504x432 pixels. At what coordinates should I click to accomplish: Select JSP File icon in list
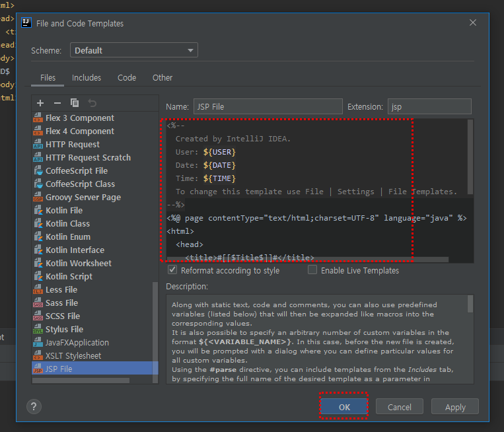pyautogui.click(x=38, y=369)
